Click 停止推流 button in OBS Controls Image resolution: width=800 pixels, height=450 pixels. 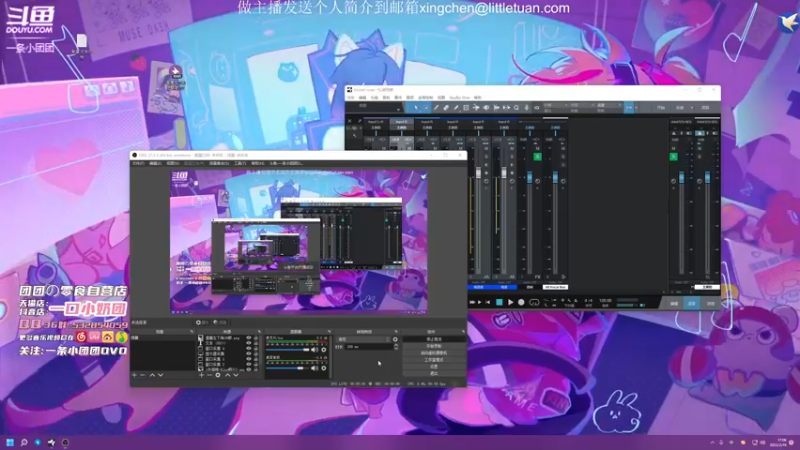click(x=434, y=339)
